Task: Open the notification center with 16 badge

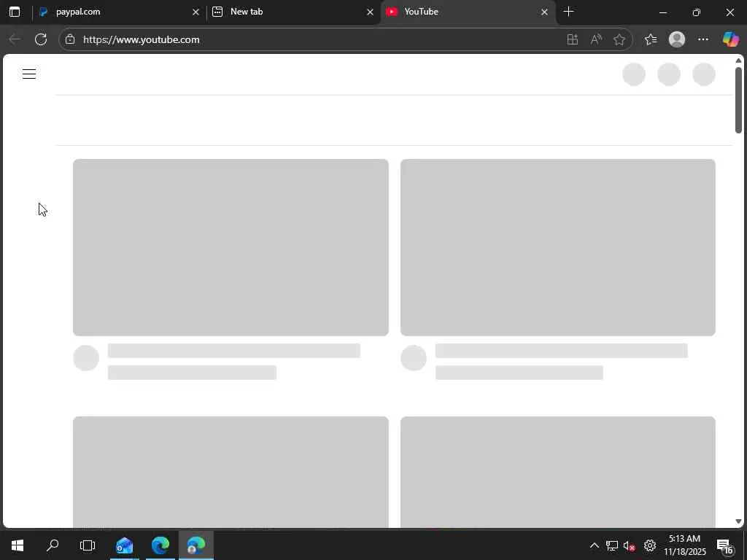Action: coord(724,545)
